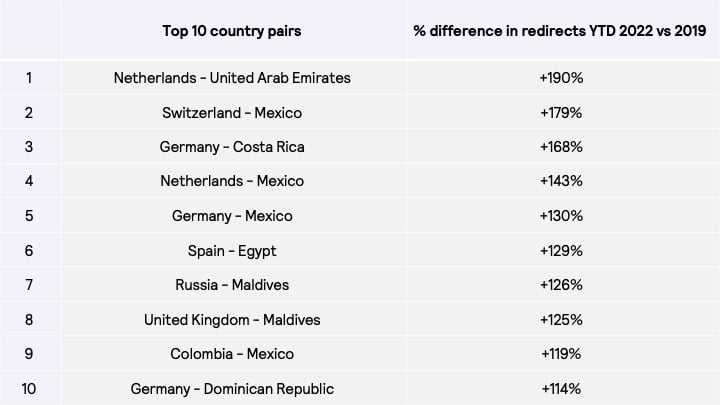Click rank number 1 in first column

pos(29,78)
